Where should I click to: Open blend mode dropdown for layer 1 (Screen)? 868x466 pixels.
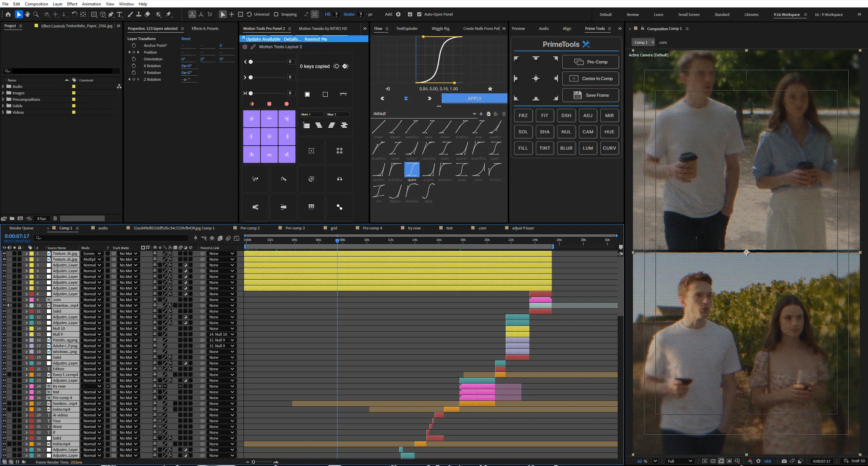point(92,254)
